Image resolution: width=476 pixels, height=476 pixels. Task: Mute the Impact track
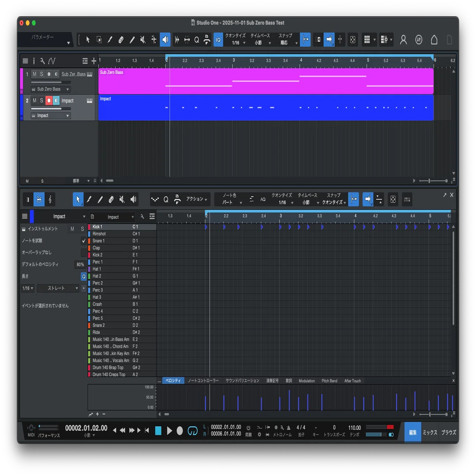34,100
